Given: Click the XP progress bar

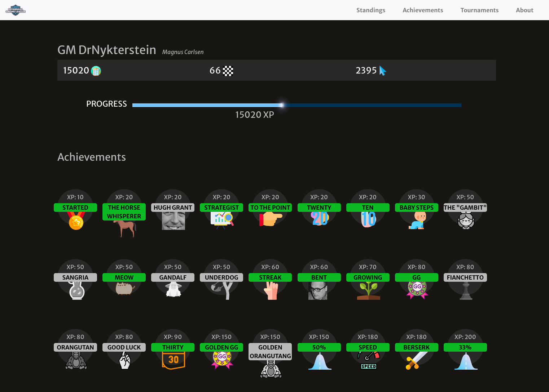Looking at the screenshot, I should [297, 105].
